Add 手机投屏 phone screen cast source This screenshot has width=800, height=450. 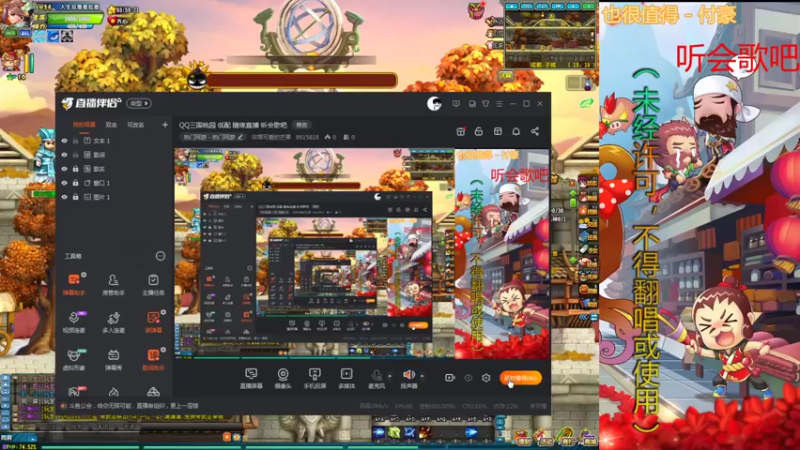coord(315,379)
